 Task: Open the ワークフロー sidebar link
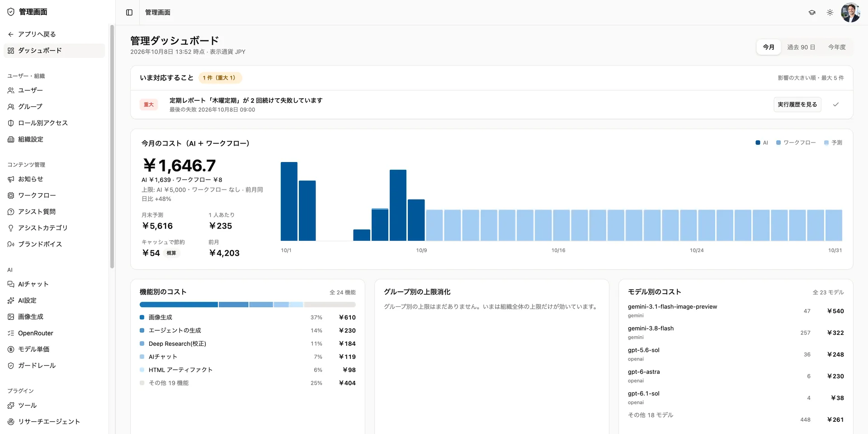[x=54, y=196]
